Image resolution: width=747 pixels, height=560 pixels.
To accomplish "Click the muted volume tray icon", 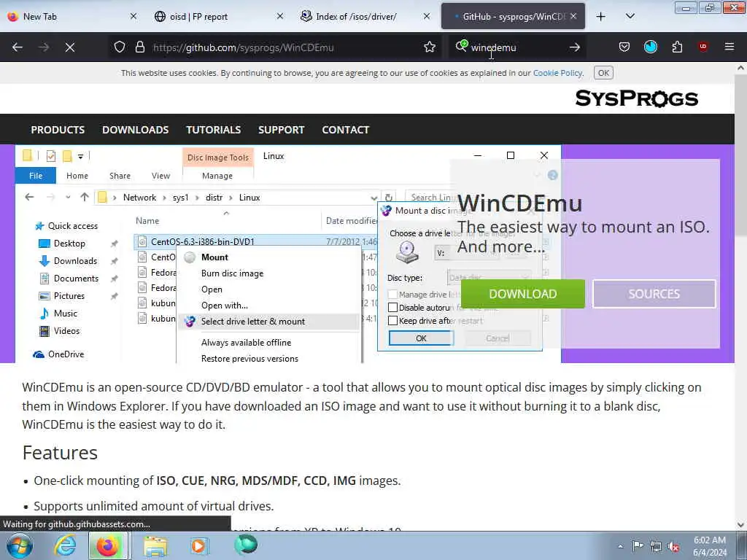I will (673, 547).
